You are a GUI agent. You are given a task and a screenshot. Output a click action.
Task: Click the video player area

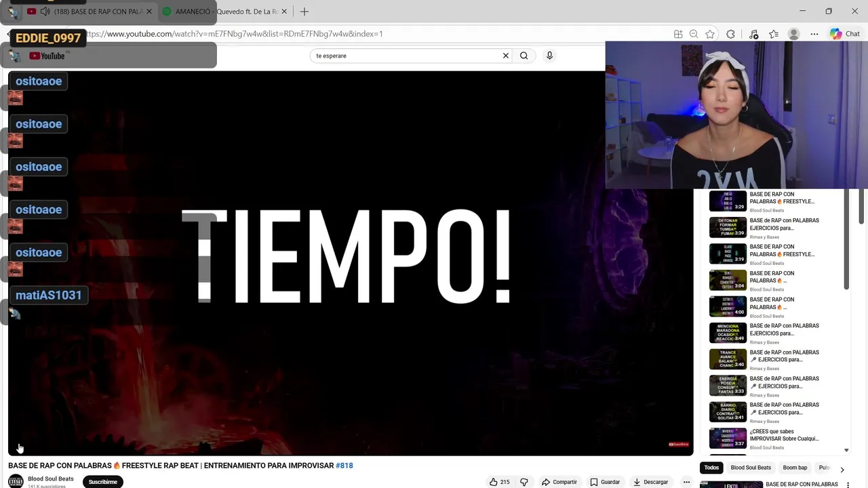[351, 263]
